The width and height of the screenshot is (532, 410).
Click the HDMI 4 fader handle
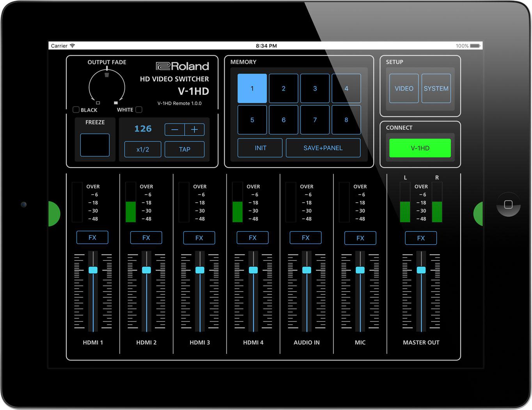pos(253,270)
